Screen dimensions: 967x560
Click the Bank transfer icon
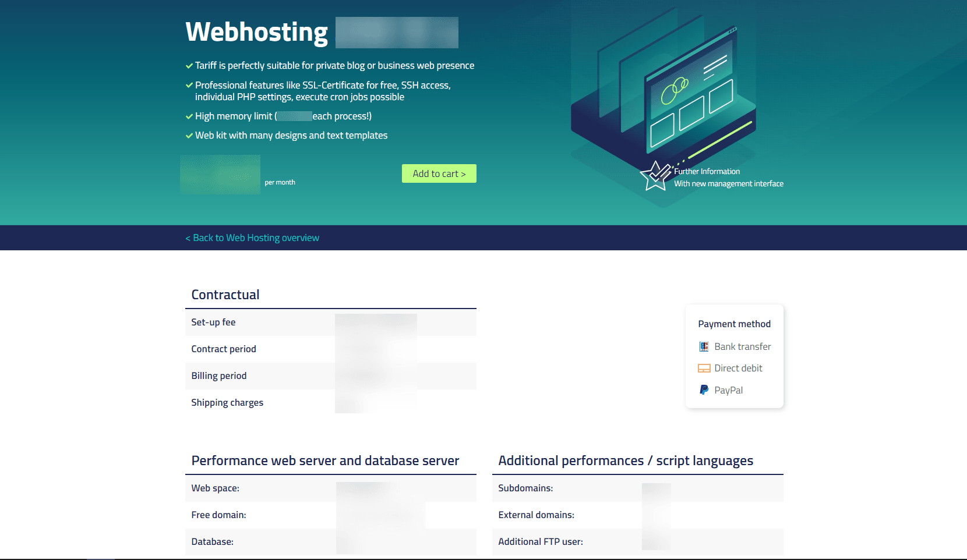click(x=704, y=346)
